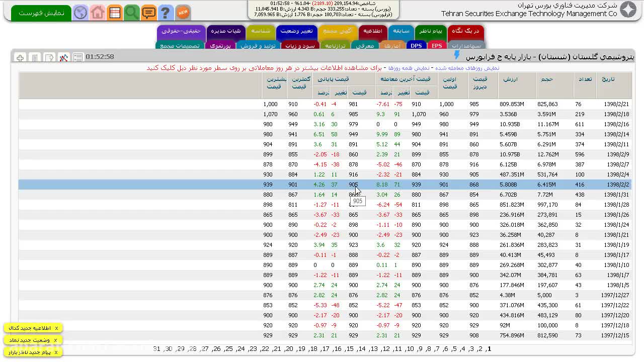Open the 'تصمیمات مجمع' tab
644x362 pixels.
point(180,46)
